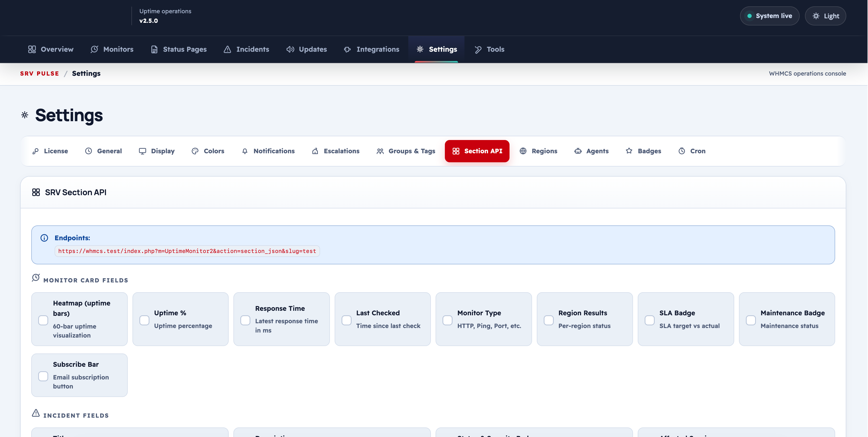Click the Groups & Tags people icon
This screenshot has height=437, width=868.
[x=380, y=151]
